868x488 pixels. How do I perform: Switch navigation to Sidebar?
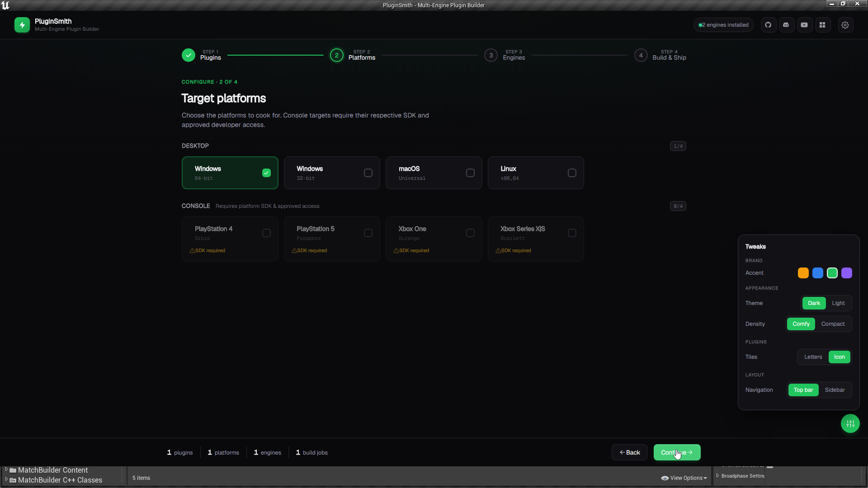(x=835, y=390)
